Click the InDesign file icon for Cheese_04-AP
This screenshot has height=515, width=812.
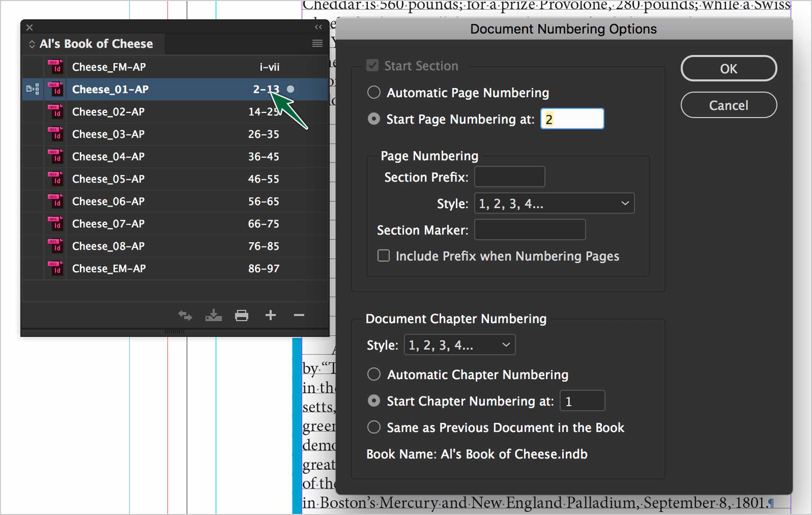pos(55,156)
